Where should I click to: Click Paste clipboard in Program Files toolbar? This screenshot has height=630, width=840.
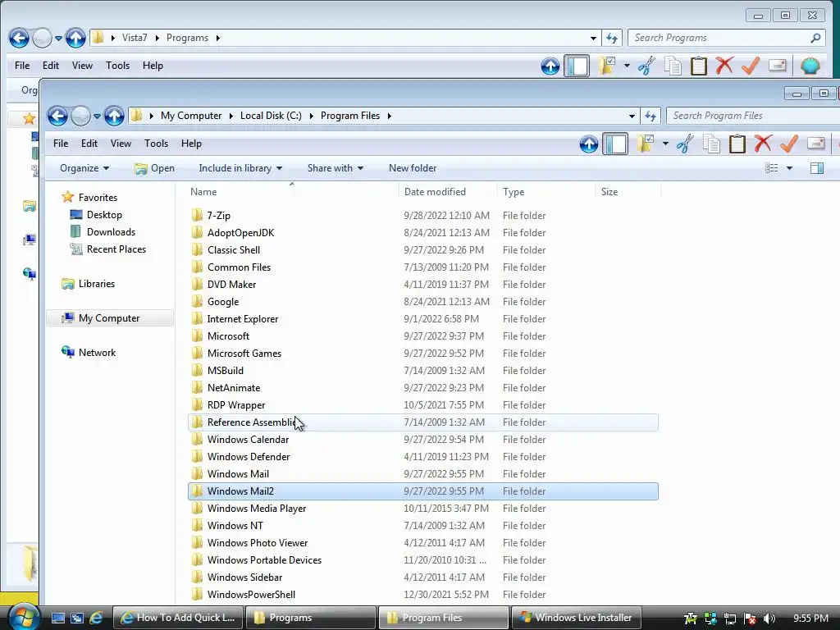click(737, 144)
